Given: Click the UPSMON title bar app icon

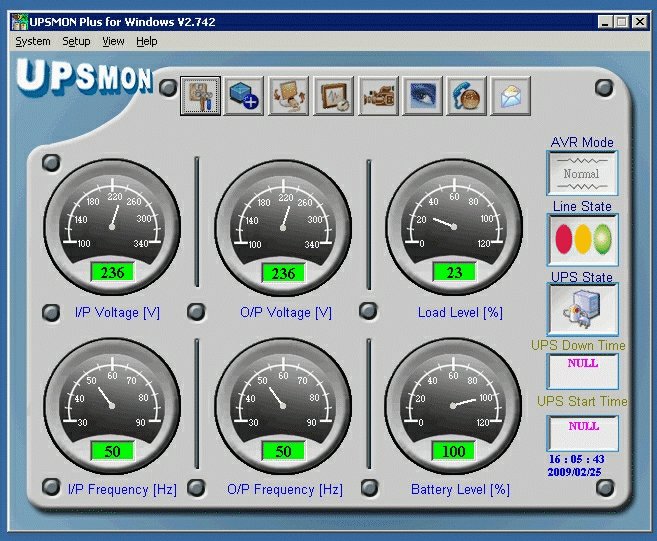Looking at the screenshot, I should pyautogui.click(x=19, y=22).
